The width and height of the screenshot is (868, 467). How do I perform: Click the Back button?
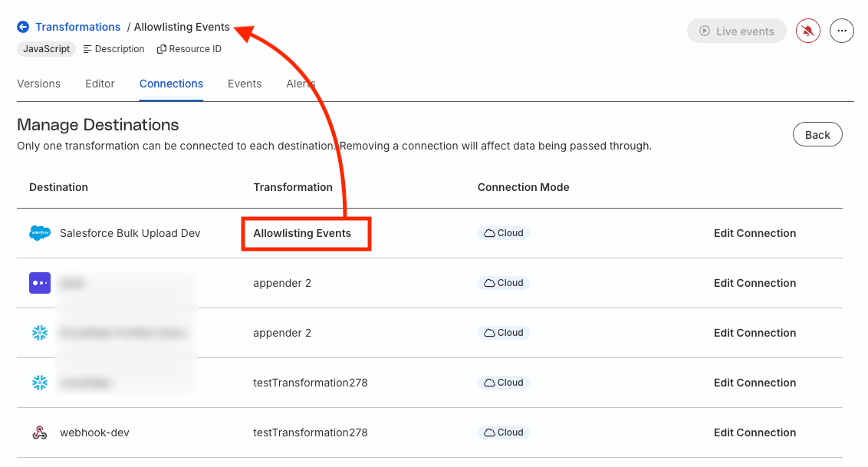click(x=817, y=134)
